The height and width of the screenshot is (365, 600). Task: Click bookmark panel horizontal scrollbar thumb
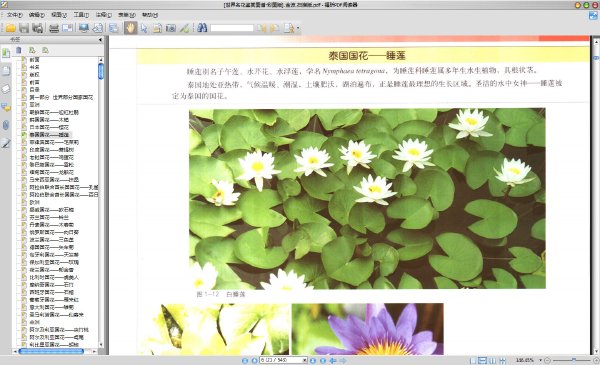point(51,351)
